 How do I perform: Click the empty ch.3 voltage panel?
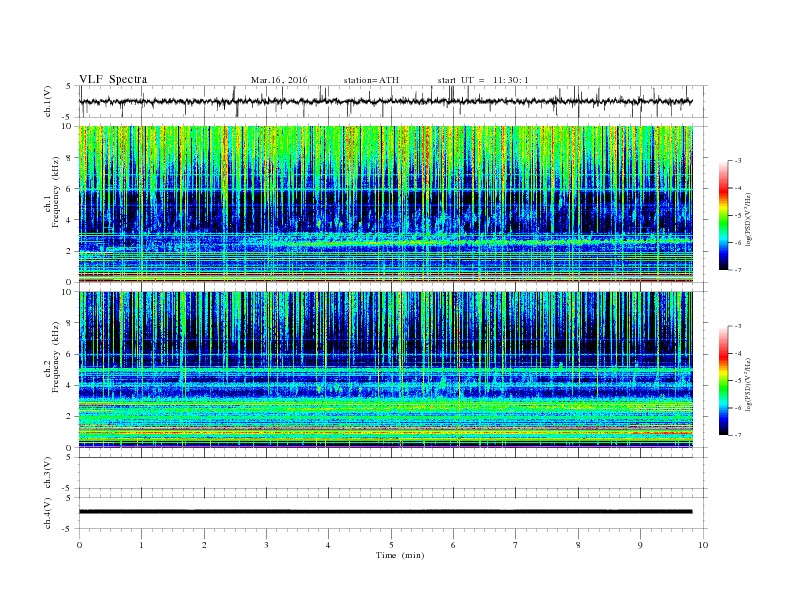point(393,473)
